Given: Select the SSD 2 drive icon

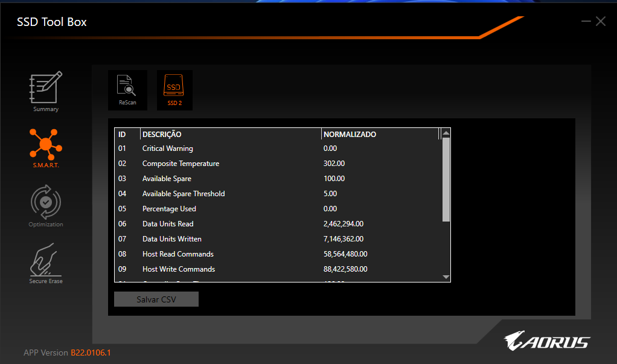Looking at the screenshot, I should (x=174, y=89).
